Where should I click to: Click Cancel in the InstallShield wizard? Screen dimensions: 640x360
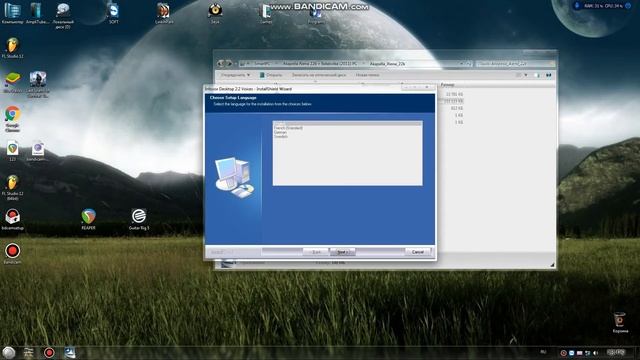click(x=418, y=252)
